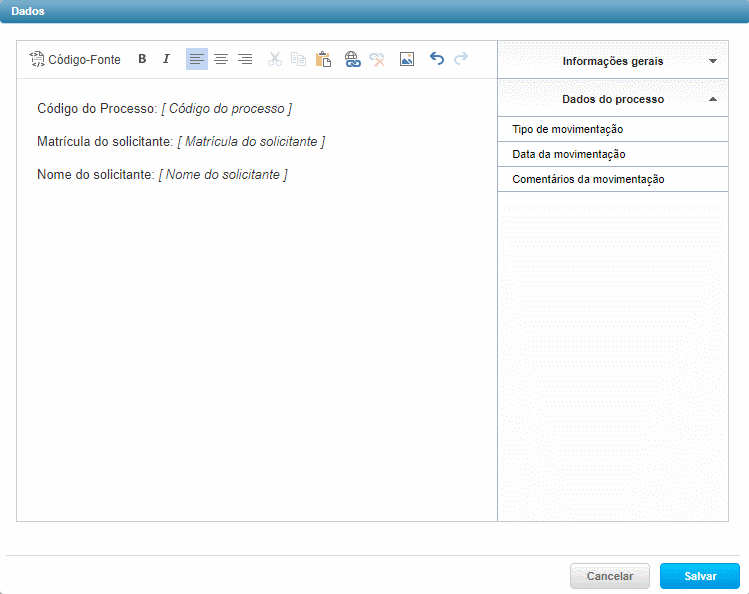Click the cut scissors icon
This screenshot has height=594, width=749.
[x=275, y=59]
